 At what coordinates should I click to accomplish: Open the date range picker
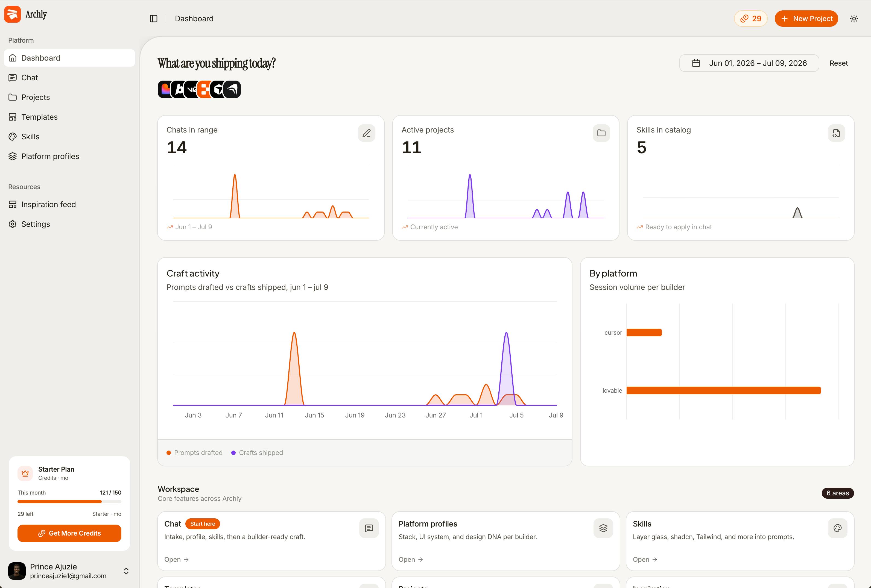[749, 63]
